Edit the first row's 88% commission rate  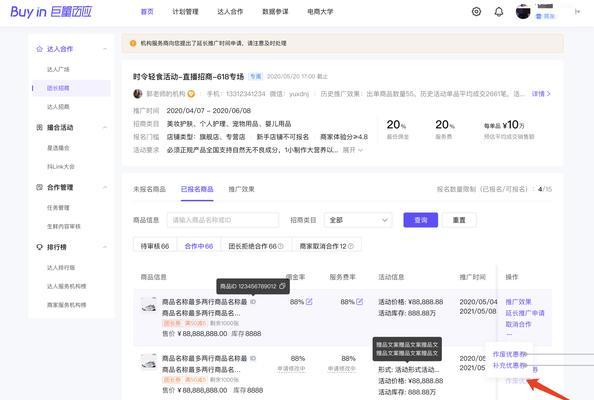tap(309, 302)
